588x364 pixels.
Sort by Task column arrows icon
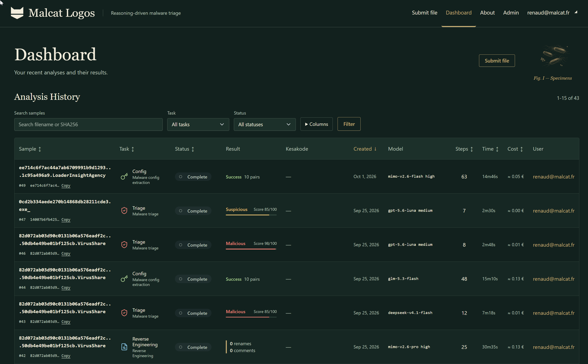pyautogui.click(x=133, y=149)
